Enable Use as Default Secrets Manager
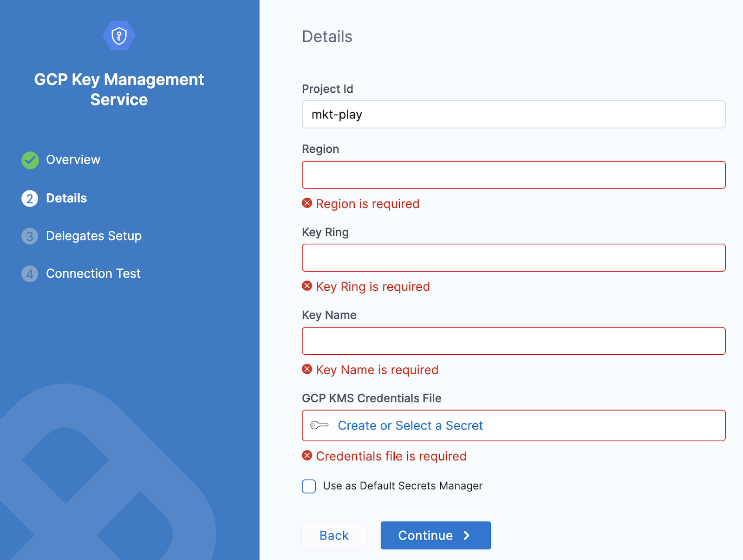Screen dimensions: 743x560 308,486
